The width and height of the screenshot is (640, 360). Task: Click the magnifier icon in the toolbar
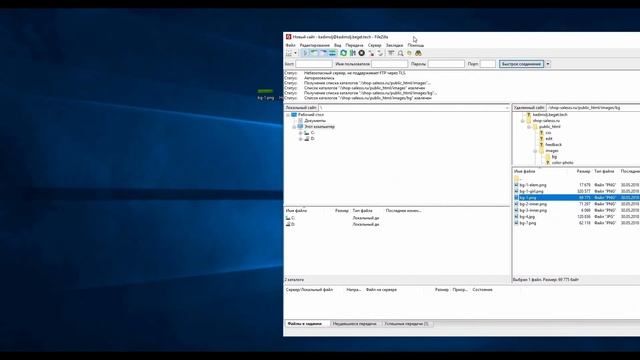(400, 53)
